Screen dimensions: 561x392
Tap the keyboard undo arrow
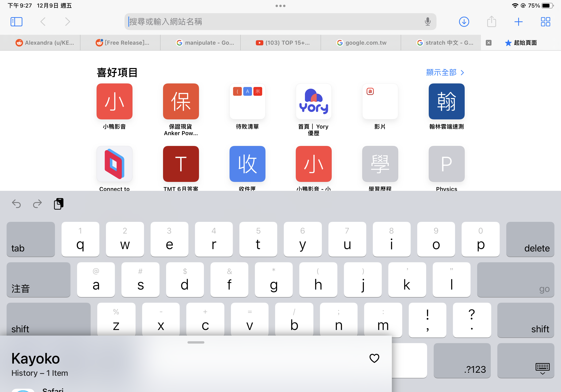(x=16, y=204)
